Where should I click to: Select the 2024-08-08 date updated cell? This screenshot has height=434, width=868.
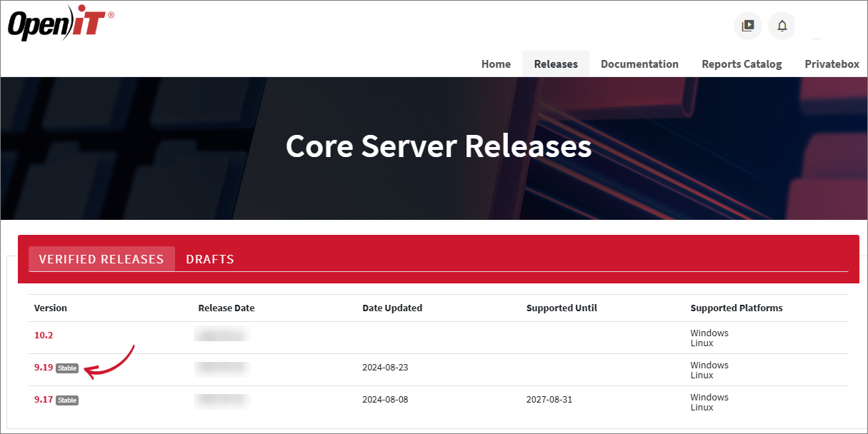click(x=385, y=400)
